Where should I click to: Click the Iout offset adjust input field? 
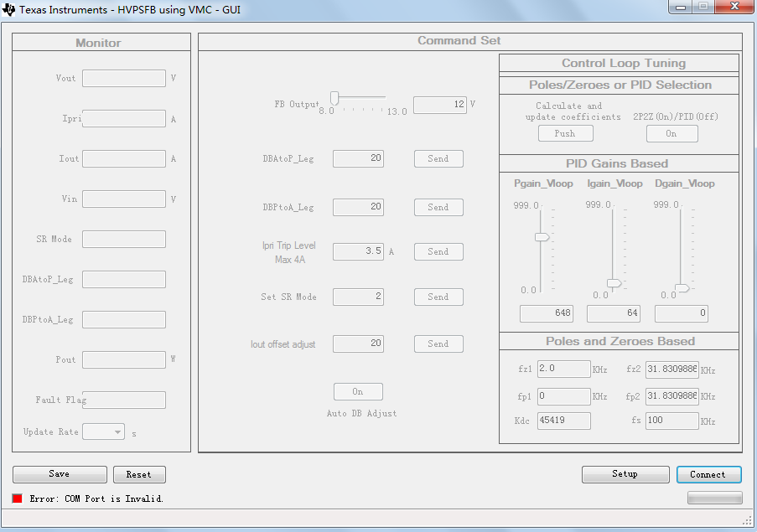tap(358, 343)
